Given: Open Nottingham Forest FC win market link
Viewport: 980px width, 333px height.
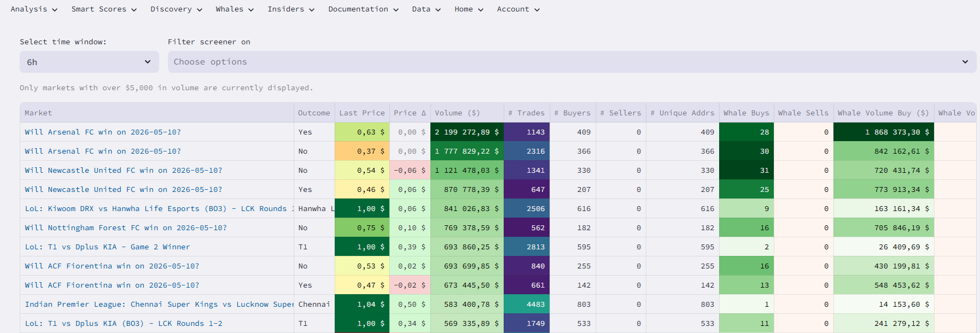Looking at the screenshot, I should click(126, 228).
